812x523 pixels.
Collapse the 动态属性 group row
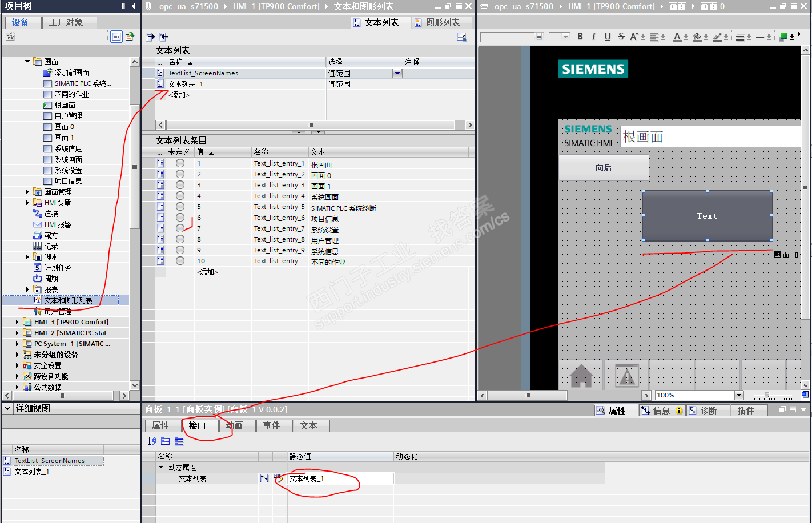point(162,468)
